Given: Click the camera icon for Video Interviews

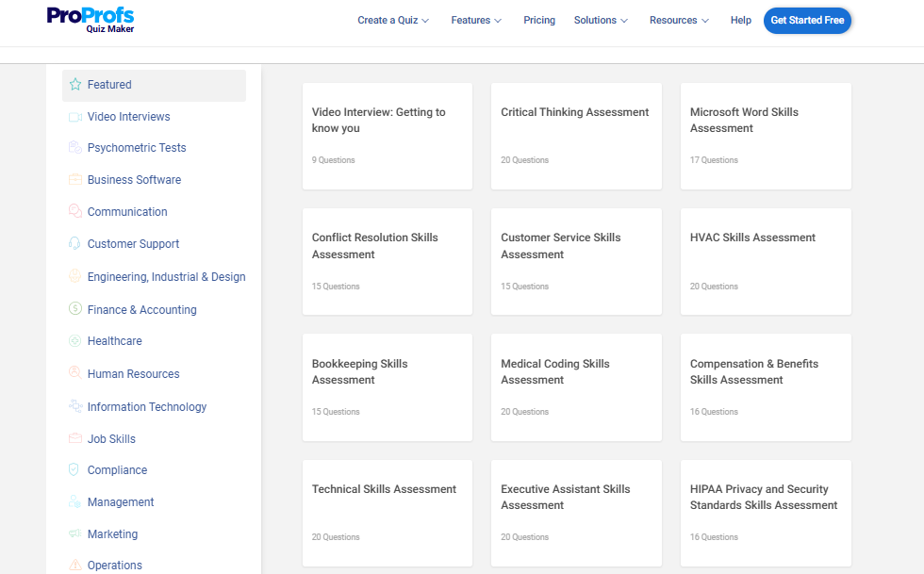Looking at the screenshot, I should tap(75, 117).
